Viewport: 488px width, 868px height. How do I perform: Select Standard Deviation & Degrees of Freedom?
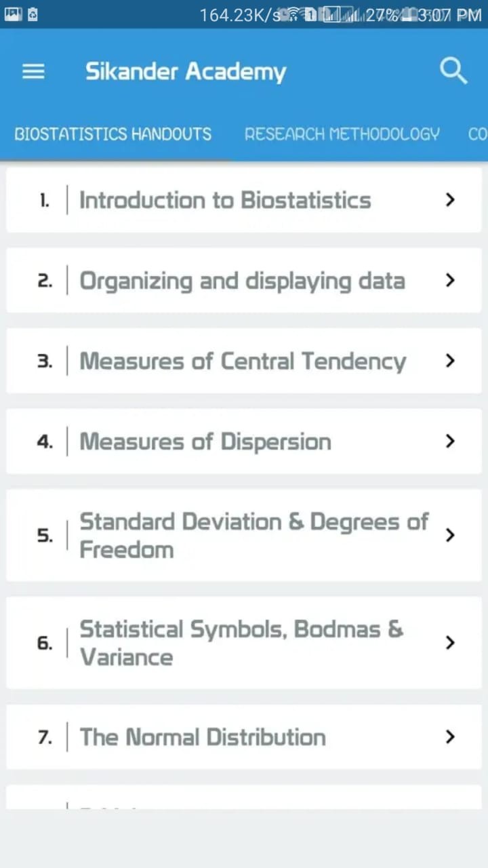(x=253, y=535)
